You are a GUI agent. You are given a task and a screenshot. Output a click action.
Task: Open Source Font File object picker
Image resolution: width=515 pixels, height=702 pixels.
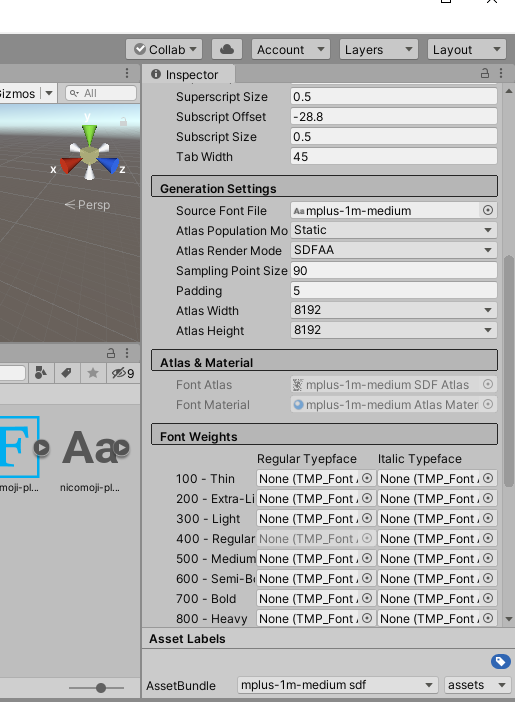[x=488, y=210]
